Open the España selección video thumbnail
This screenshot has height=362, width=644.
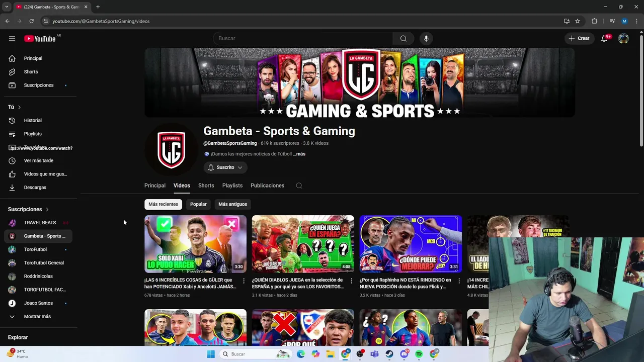coord(303,244)
